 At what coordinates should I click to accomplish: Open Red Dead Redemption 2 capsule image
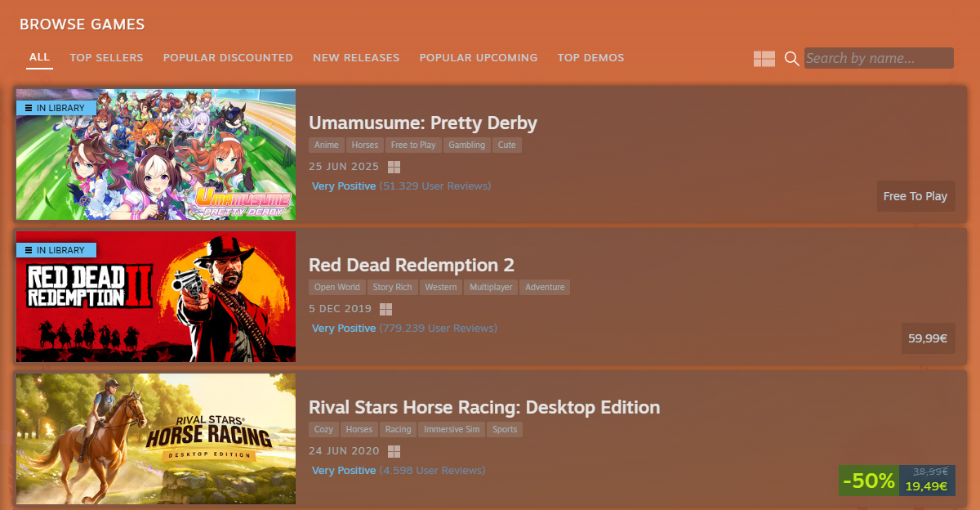coord(156,297)
